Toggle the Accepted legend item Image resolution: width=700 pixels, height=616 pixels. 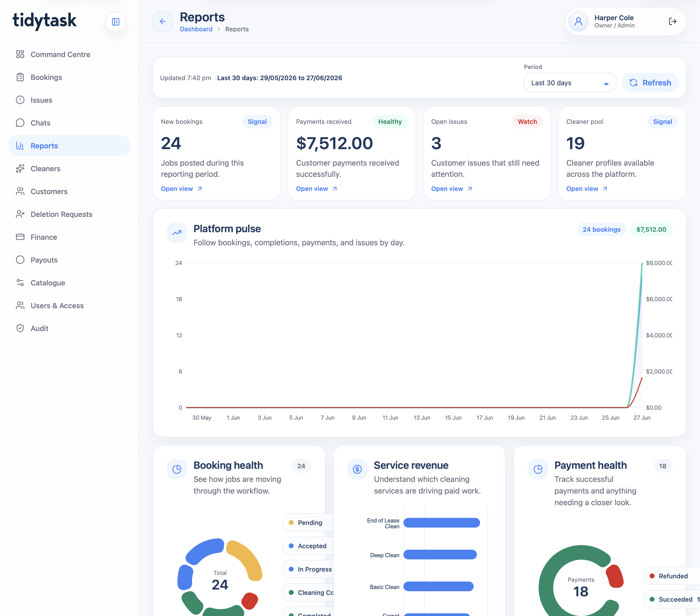pos(308,546)
